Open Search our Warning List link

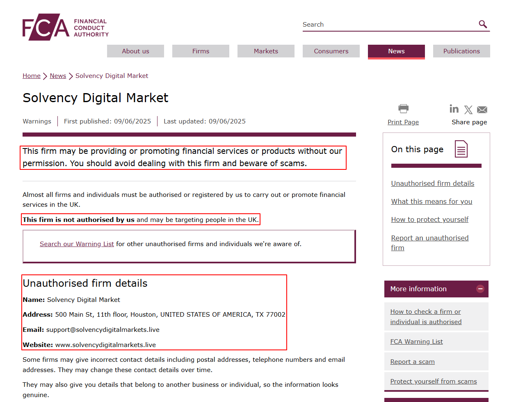[x=77, y=244]
